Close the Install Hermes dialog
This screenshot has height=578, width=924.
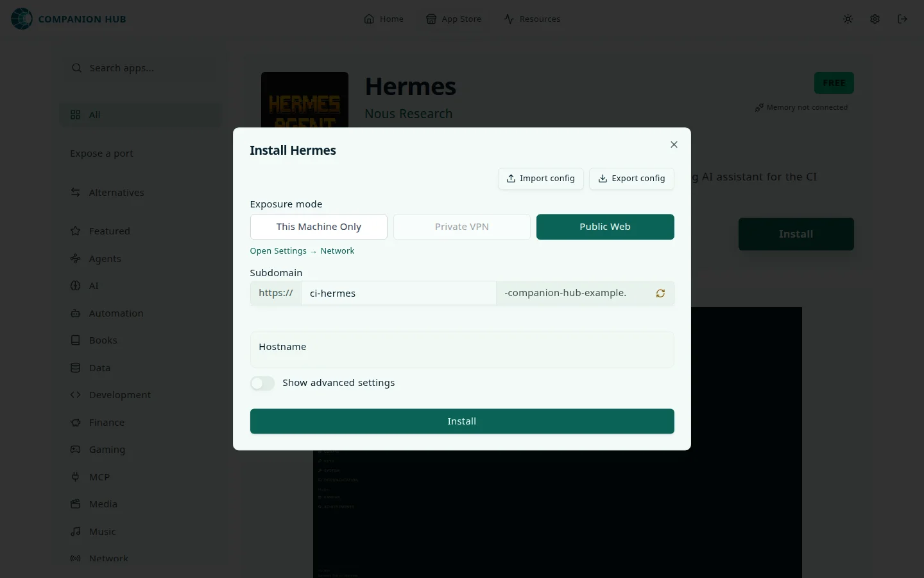674,144
